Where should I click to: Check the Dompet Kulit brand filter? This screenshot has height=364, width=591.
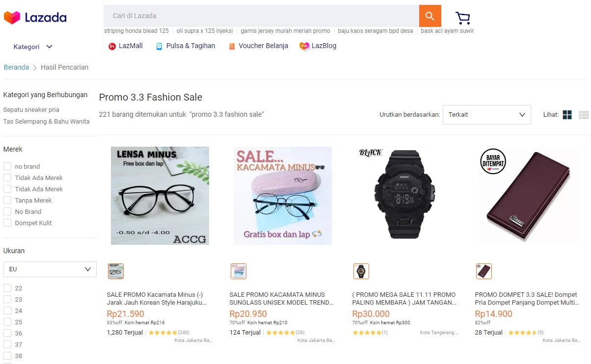point(7,223)
